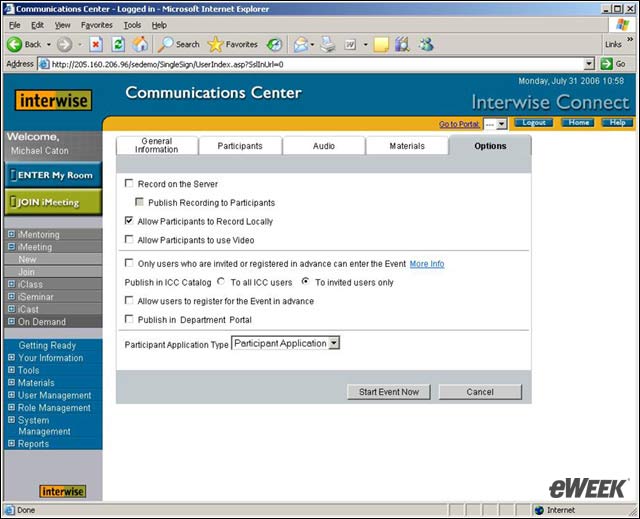Check Allow users to register in advance
Screen dimensions: 640x519
point(129,300)
